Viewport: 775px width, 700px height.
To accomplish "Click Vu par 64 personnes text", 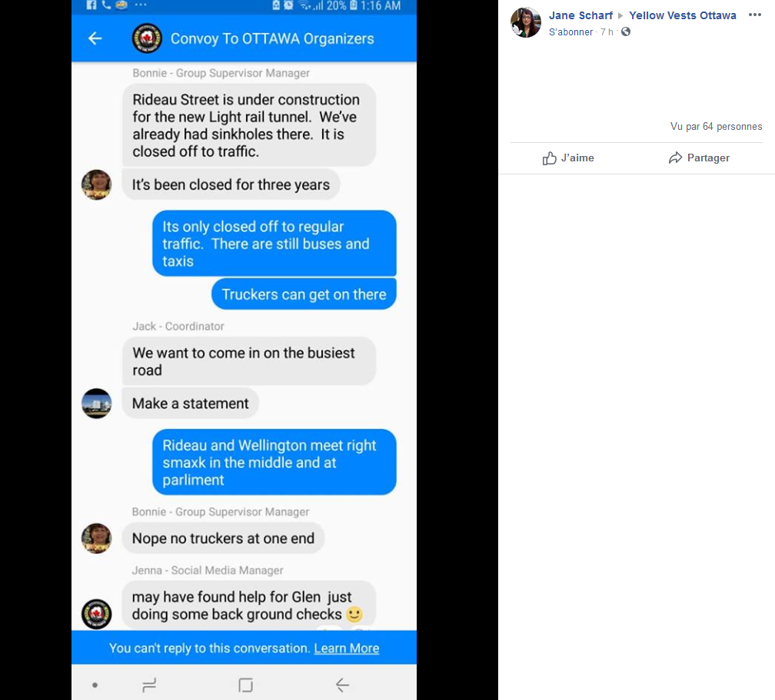I will pos(716,127).
